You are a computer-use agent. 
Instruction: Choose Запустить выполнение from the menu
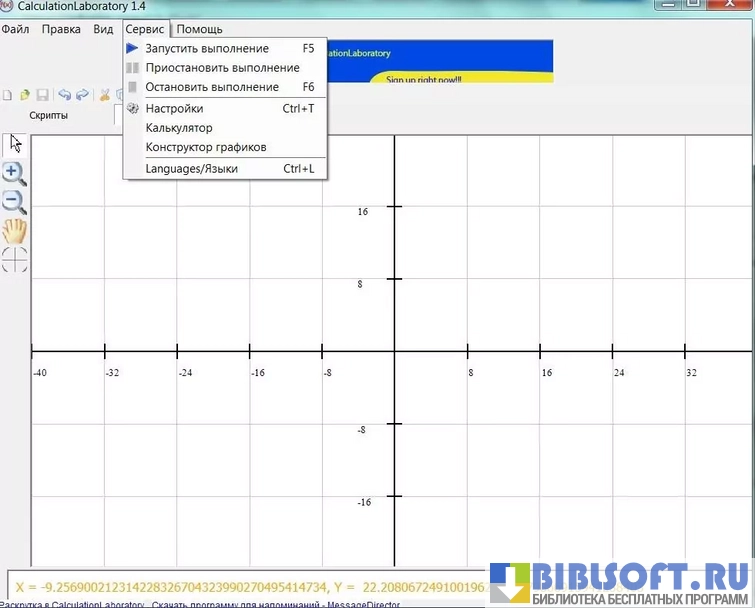207,48
